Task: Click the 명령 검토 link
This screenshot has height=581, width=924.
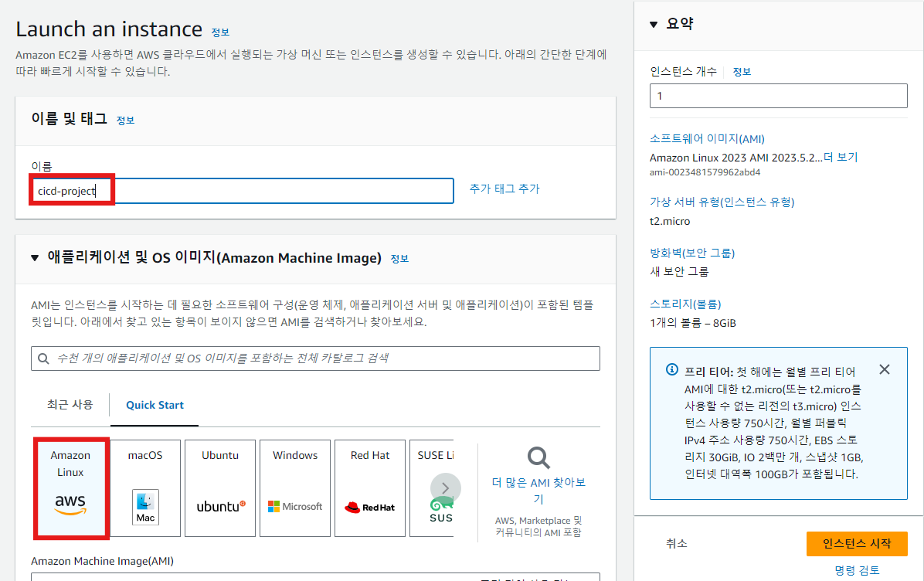Action: (x=856, y=570)
